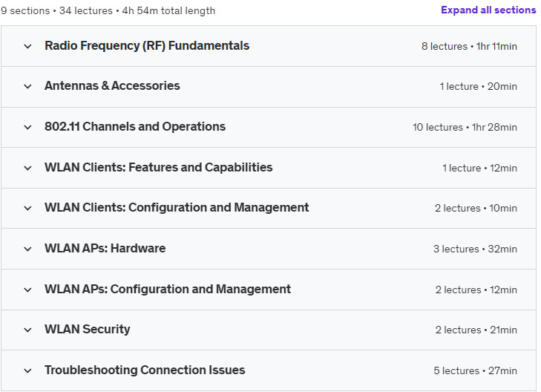Open WLAN APs: Hardware section title

[105, 249]
